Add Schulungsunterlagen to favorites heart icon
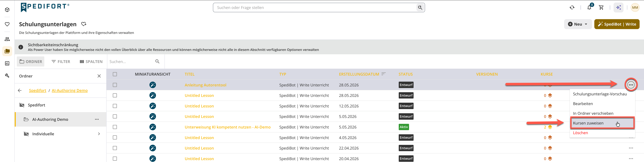644x162 pixels. coord(84,24)
